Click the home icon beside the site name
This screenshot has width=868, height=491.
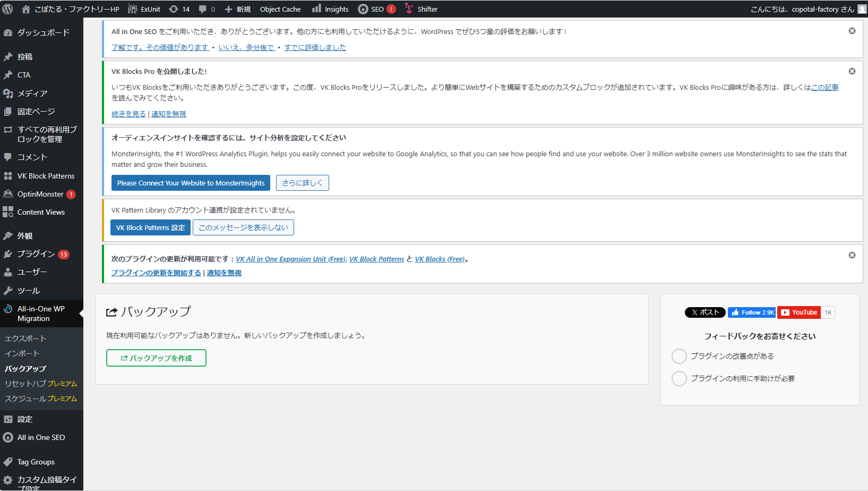(25, 9)
